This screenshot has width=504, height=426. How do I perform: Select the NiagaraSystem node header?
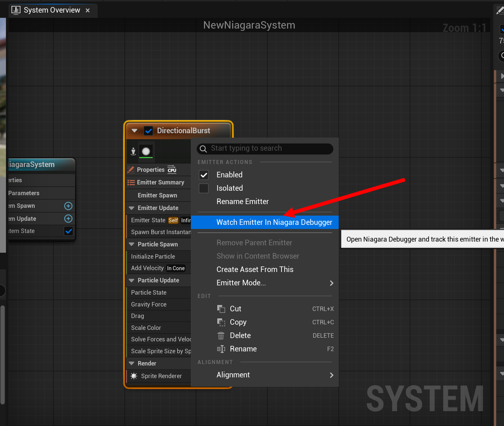click(41, 164)
